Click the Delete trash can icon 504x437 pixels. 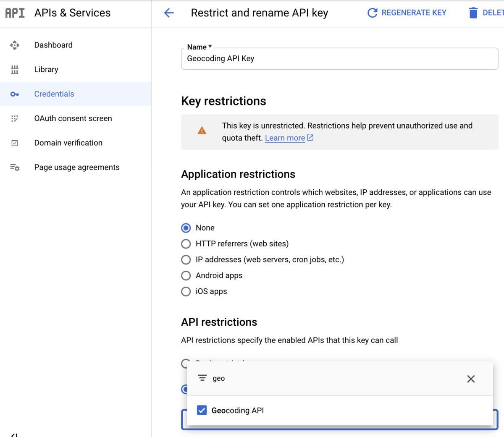(x=473, y=13)
